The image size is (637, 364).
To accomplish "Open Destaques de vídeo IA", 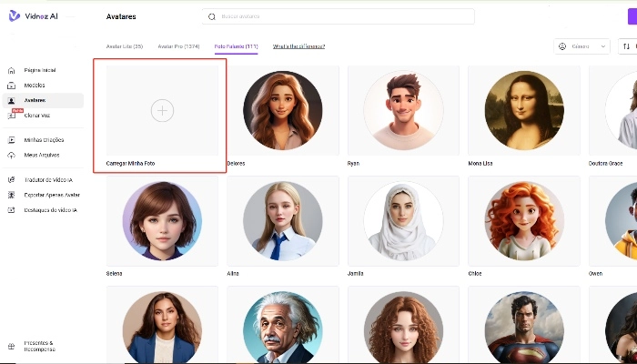I will (x=50, y=210).
